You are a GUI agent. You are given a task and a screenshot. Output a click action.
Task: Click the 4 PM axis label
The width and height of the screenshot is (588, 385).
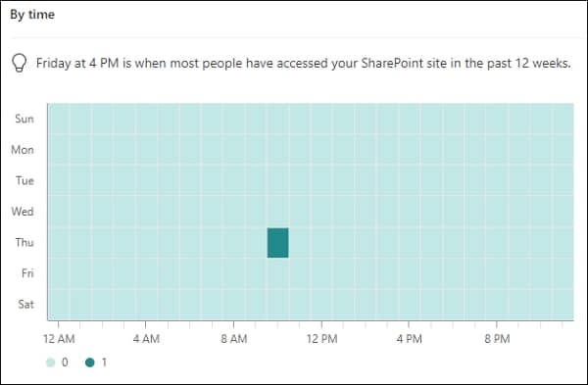[x=409, y=339]
